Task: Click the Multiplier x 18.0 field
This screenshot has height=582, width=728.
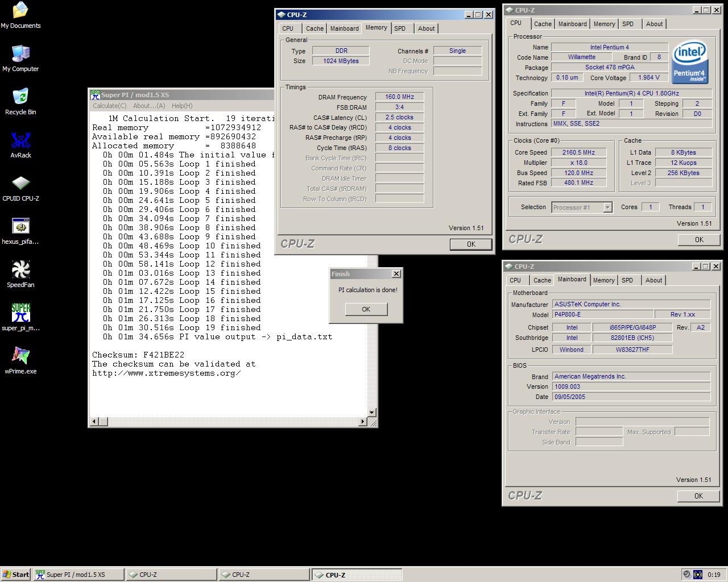Action: tap(579, 163)
